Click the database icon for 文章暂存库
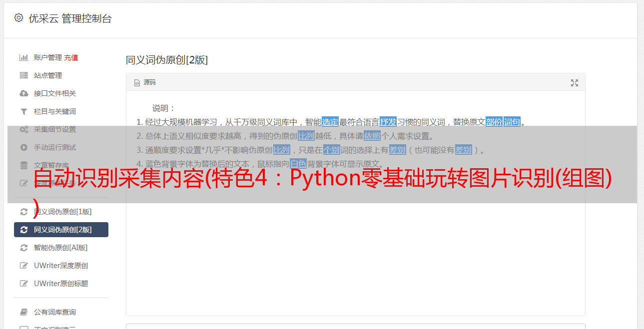 [23, 165]
